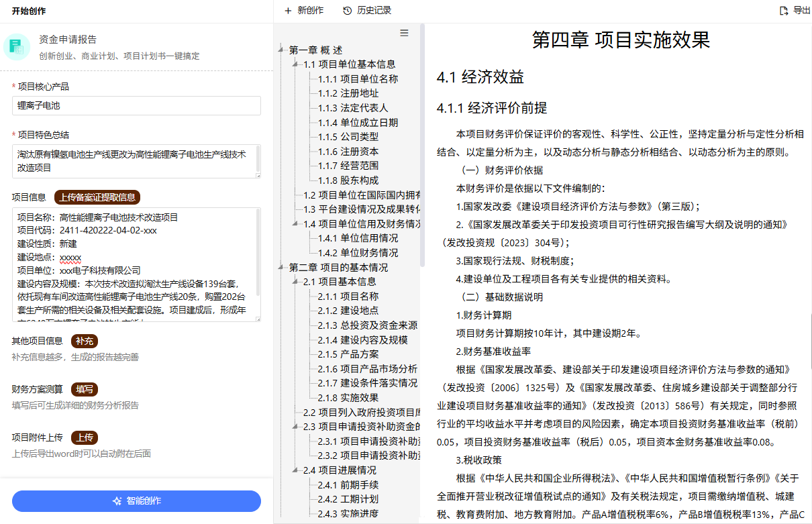
Task: Click the 导出 export icon
Action: tap(783, 10)
